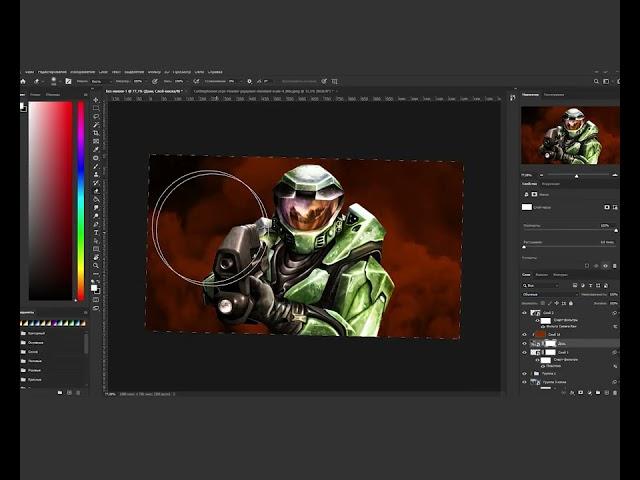Open brush mode dropdown in options bar

click(101, 81)
